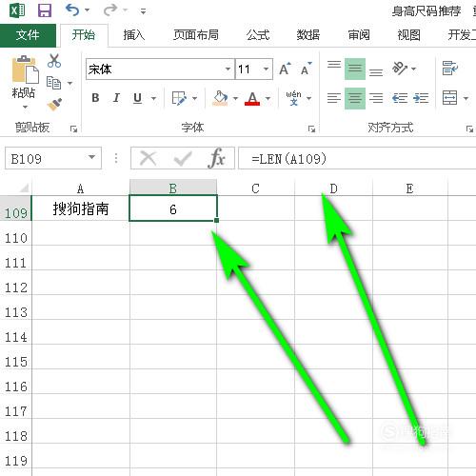Open the font size 11 dropdown
This screenshot has width=476, height=476.
pos(266,69)
